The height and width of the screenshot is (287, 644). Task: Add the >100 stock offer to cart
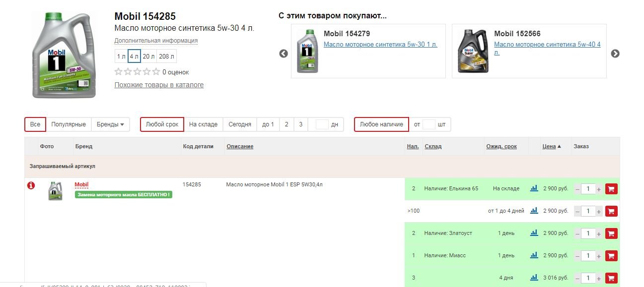(x=611, y=211)
